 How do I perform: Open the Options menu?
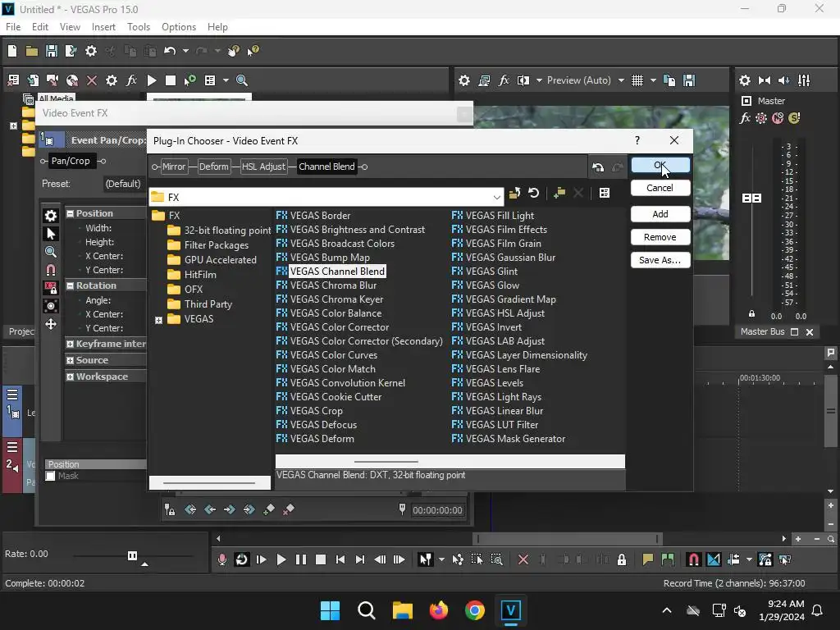click(179, 27)
